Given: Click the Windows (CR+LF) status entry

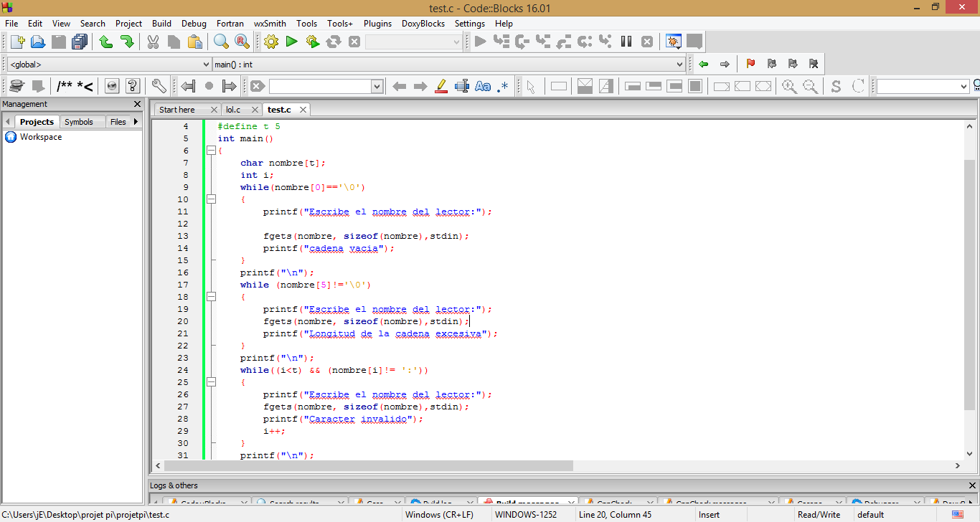Looking at the screenshot, I should pyautogui.click(x=439, y=515).
